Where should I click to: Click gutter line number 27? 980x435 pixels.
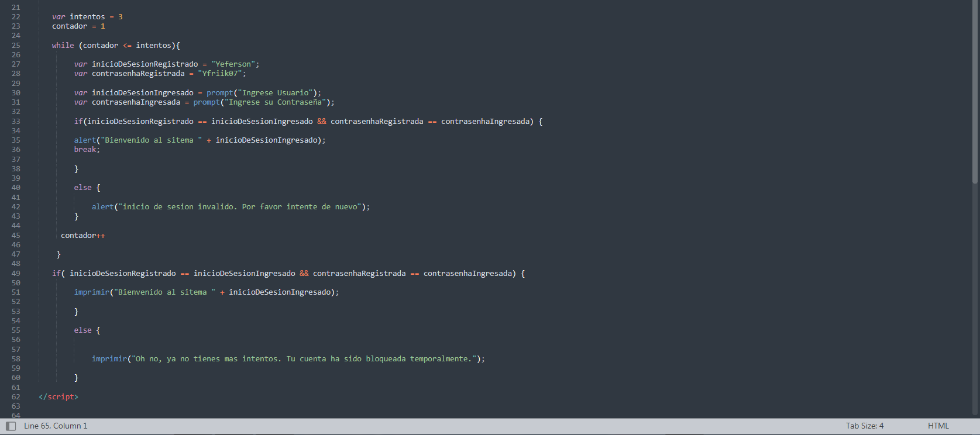coord(16,64)
